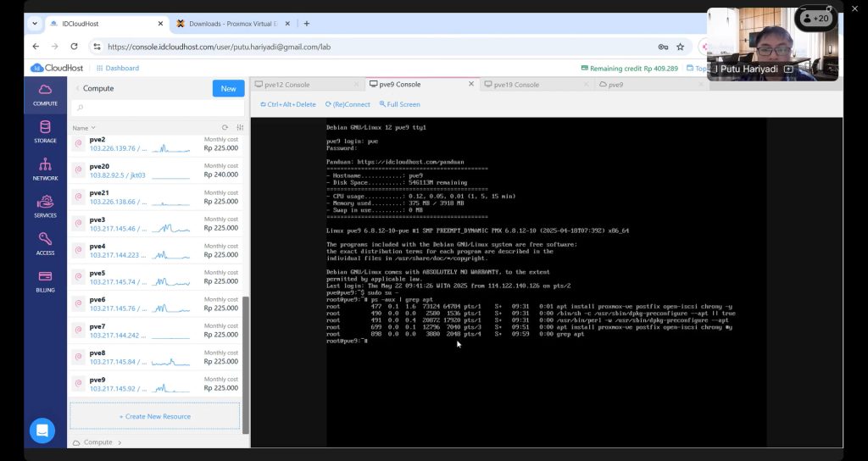Open the Access section in sidebar

click(45, 244)
